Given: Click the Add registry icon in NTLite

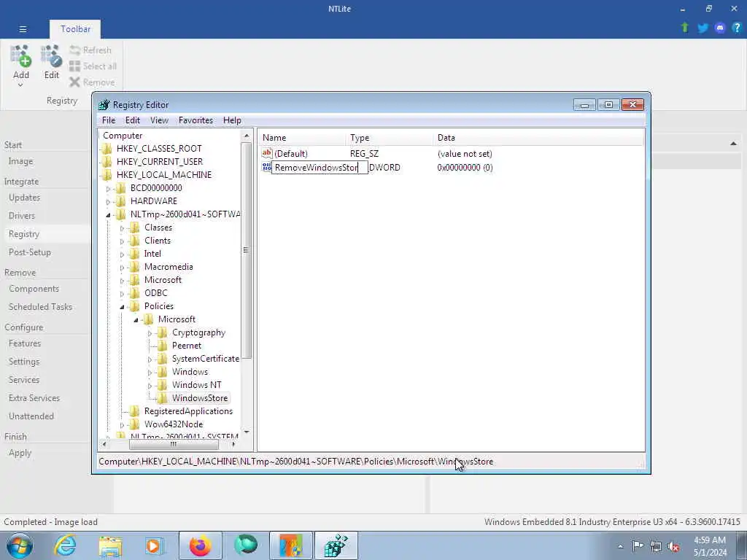Looking at the screenshot, I should [21, 56].
